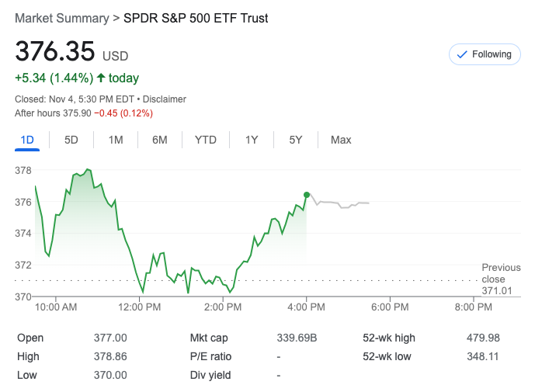Open the Market Summary breadcrumb link
The width and height of the screenshot is (535, 392).
(61, 18)
